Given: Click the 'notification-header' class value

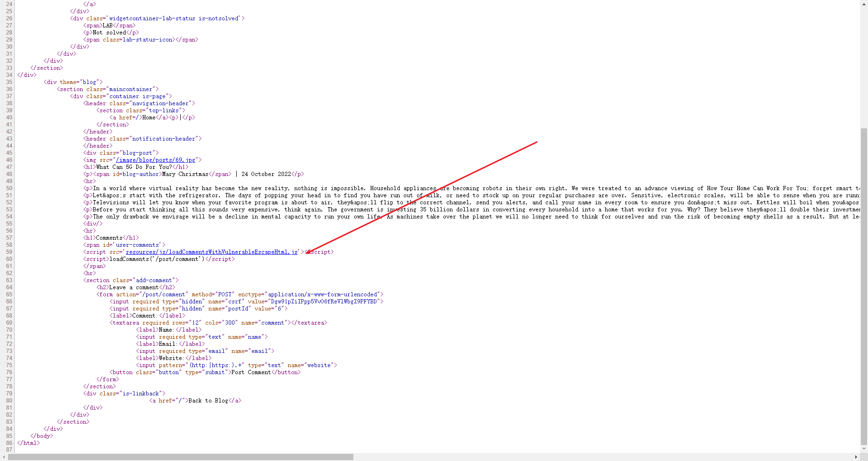Looking at the screenshot, I should [x=164, y=139].
